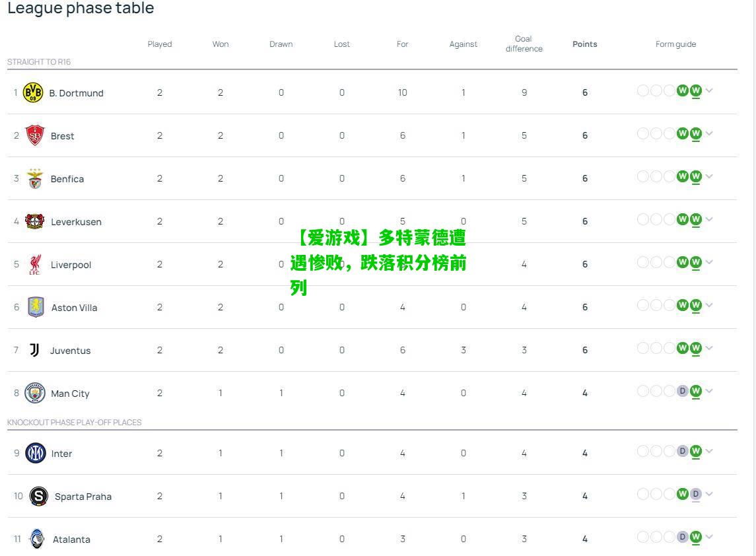The height and width of the screenshot is (556, 756).
Task: Expand the Atalanta row chevron
Action: [x=709, y=537]
